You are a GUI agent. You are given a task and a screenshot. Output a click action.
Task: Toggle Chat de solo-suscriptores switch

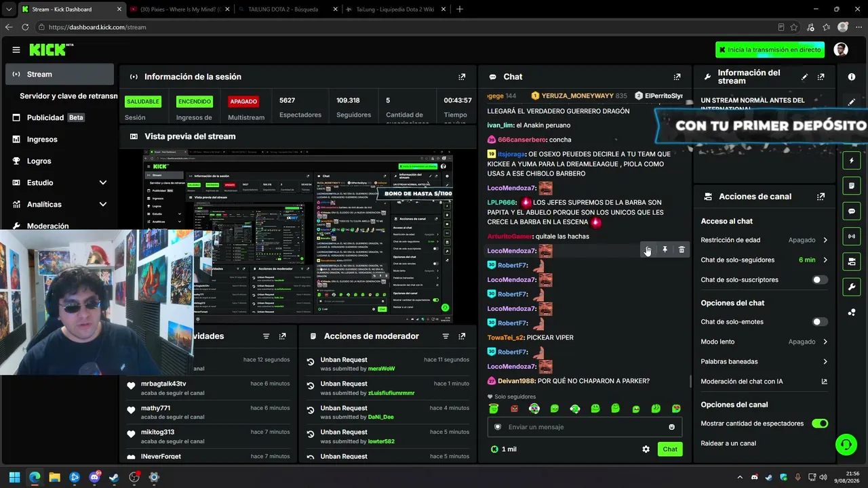coord(820,280)
